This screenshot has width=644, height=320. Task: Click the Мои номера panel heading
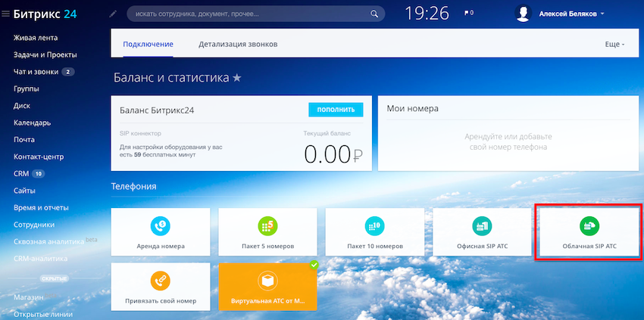[x=412, y=108]
